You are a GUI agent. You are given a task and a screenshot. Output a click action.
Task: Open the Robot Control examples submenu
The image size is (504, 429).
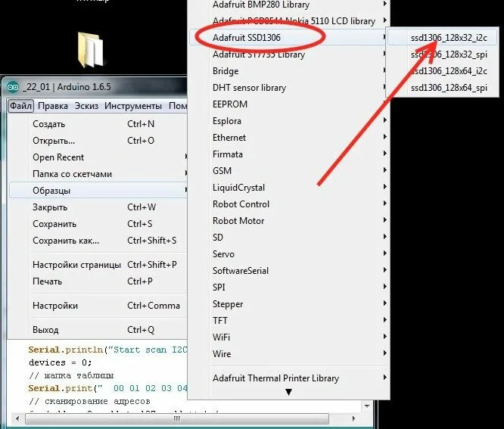(289, 204)
